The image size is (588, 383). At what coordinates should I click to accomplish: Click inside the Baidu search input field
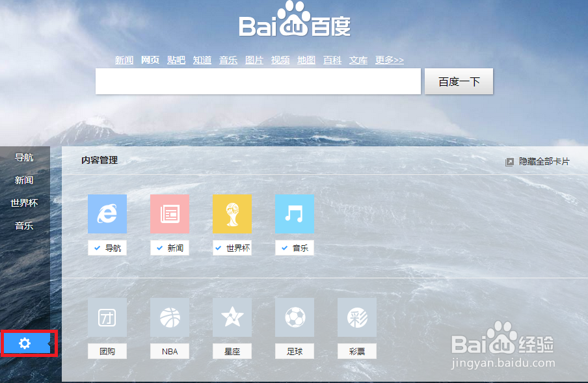click(258, 81)
